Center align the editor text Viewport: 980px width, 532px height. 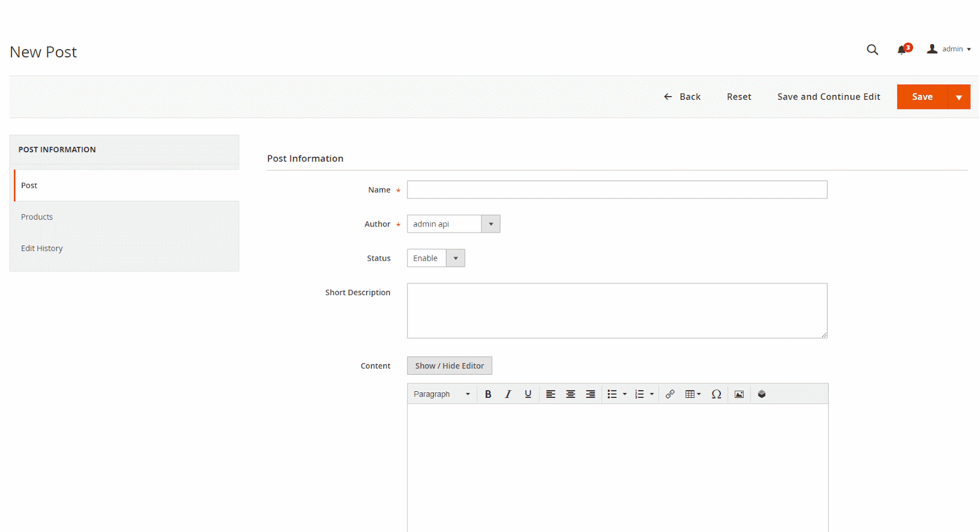click(x=570, y=394)
